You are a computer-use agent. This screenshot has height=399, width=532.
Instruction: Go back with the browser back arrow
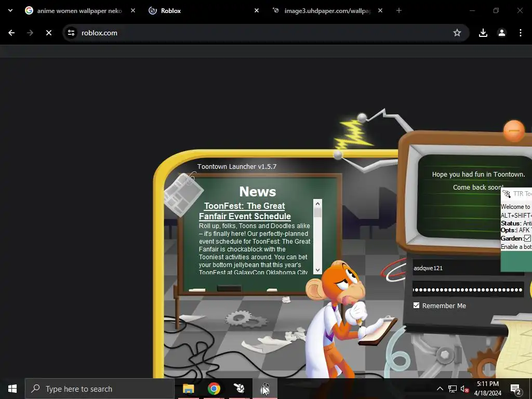[x=11, y=33]
